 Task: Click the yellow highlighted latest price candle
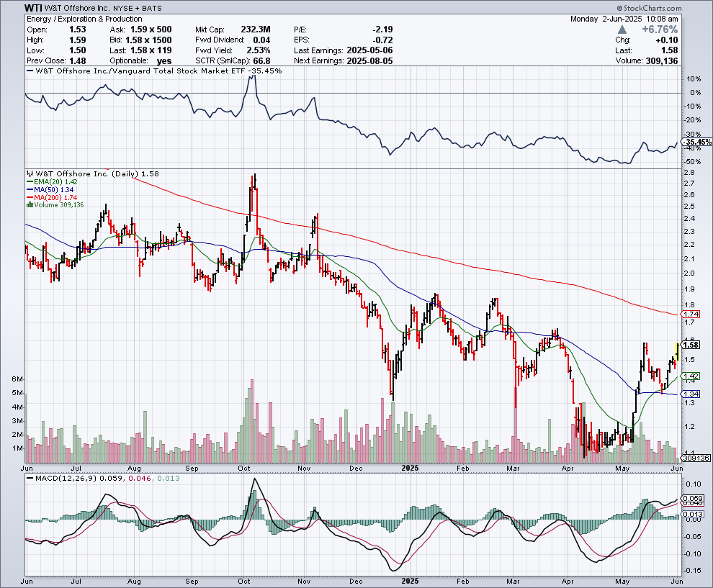click(x=677, y=352)
